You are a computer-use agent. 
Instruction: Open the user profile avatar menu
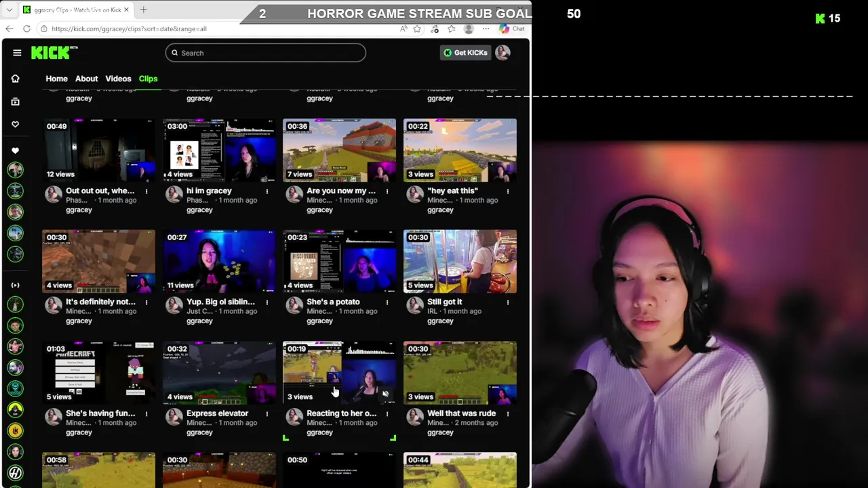point(502,53)
